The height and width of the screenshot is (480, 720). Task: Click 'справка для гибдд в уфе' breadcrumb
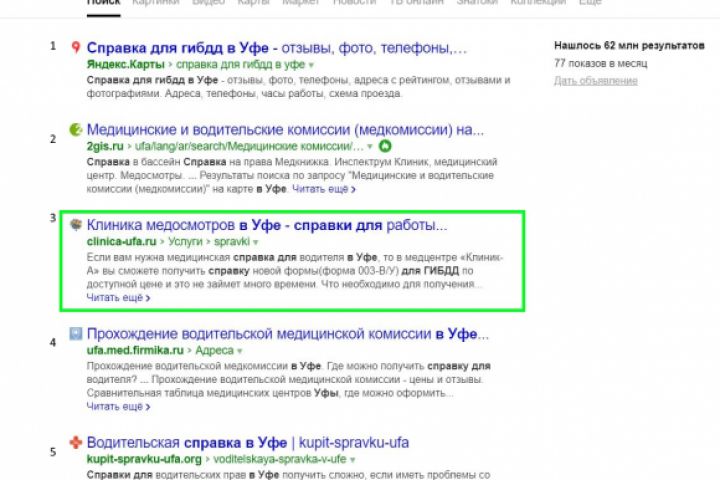point(241,64)
